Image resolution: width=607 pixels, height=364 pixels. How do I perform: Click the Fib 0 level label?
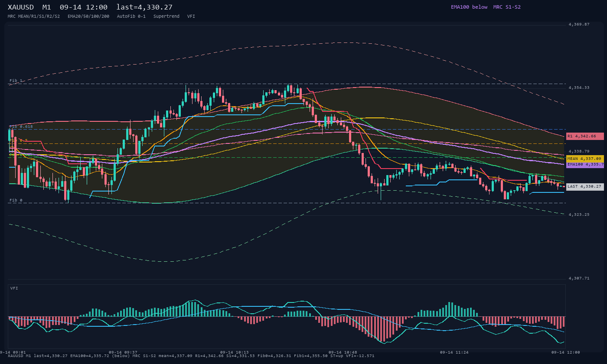click(16, 200)
